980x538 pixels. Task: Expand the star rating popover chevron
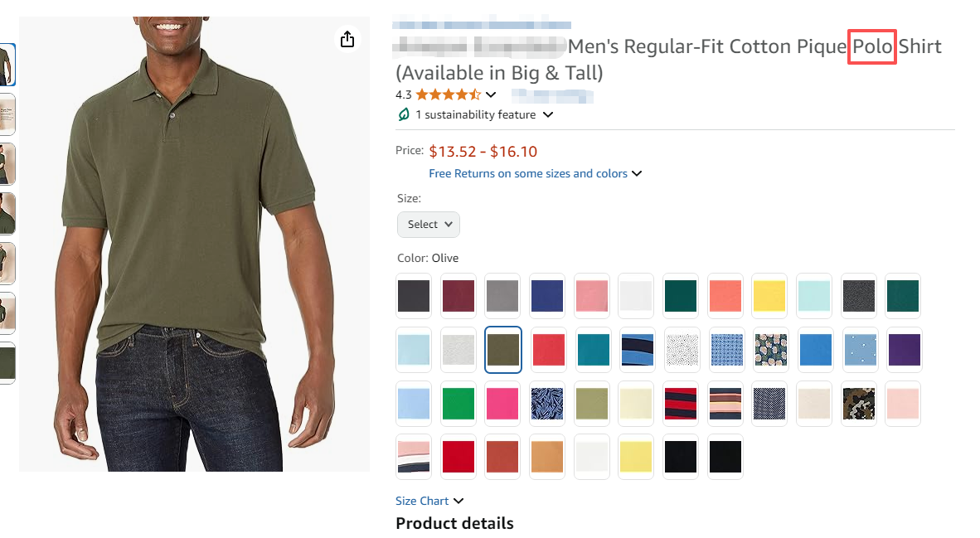pyautogui.click(x=491, y=95)
